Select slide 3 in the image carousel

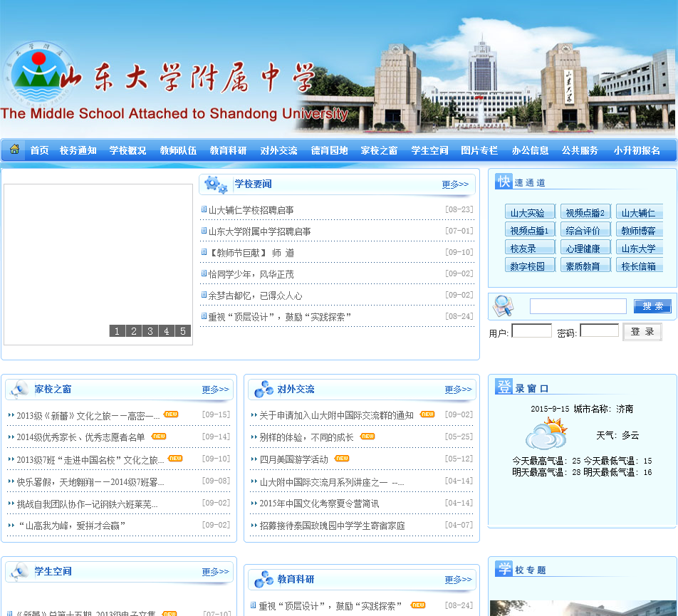(x=150, y=331)
